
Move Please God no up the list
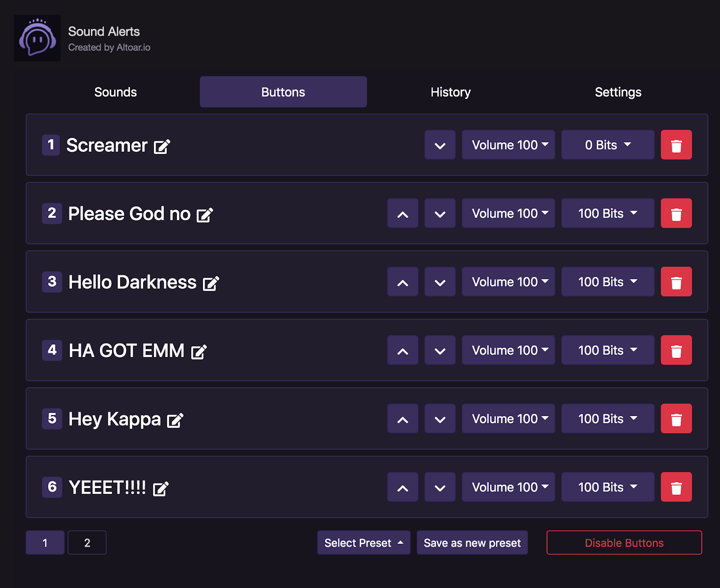coord(402,213)
